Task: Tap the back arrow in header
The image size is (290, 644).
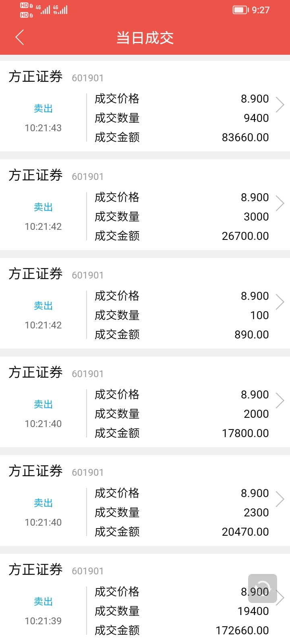Action: pos(20,37)
